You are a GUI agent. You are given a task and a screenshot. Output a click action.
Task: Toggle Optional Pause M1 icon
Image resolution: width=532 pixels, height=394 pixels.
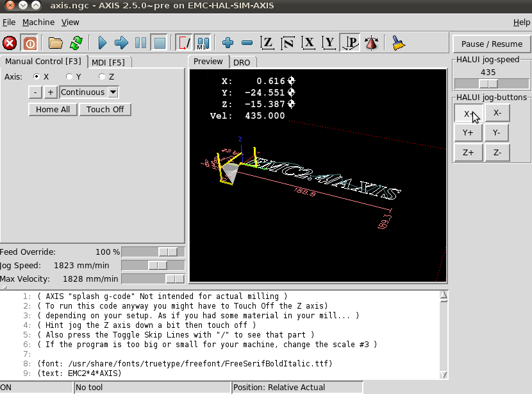[203, 43]
